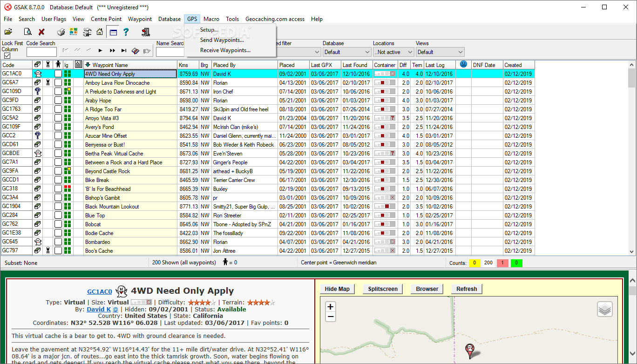
Task: Click the red status squares for GC318
Action: click(68, 189)
